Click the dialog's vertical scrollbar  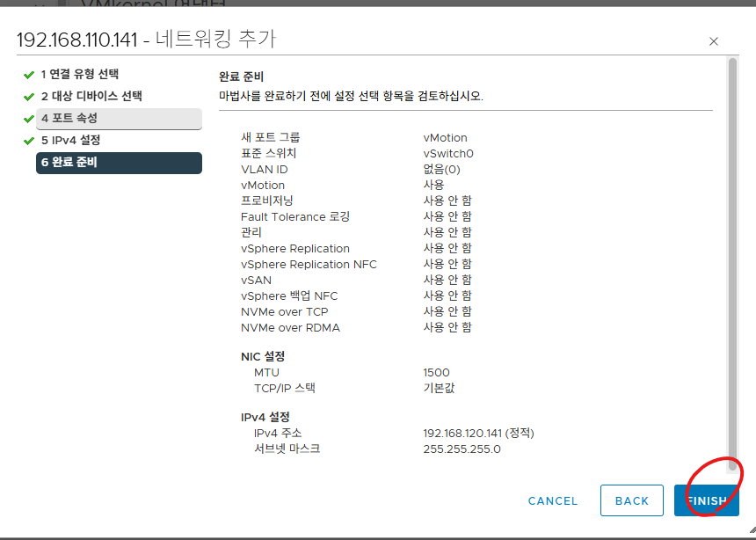pyautogui.click(x=732, y=265)
